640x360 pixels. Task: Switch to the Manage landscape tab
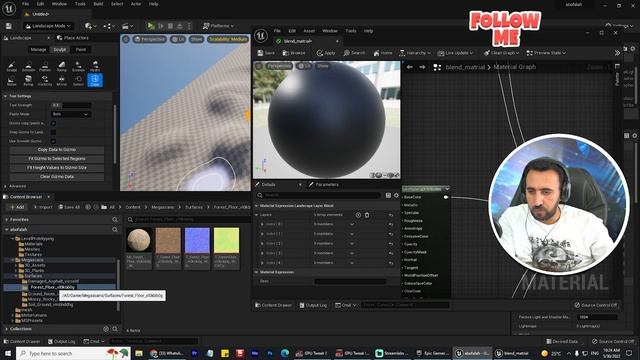(38, 49)
